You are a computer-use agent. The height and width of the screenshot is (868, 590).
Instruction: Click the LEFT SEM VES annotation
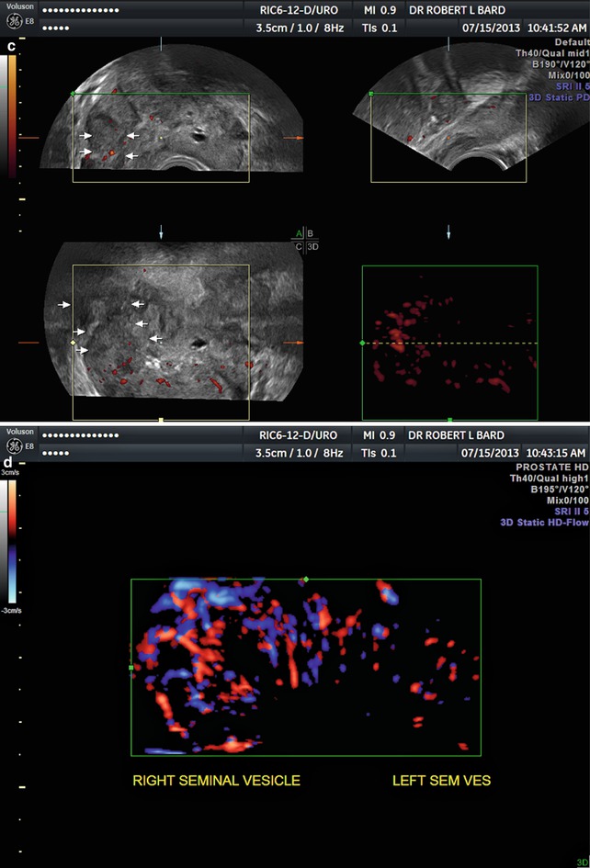[x=441, y=781]
